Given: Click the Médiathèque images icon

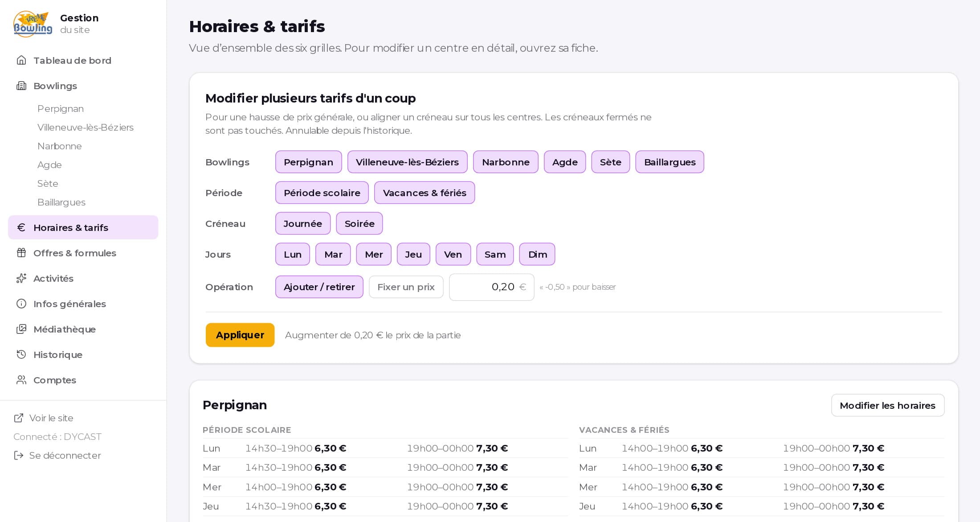Looking at the screenshot, I should pos(21,329).
